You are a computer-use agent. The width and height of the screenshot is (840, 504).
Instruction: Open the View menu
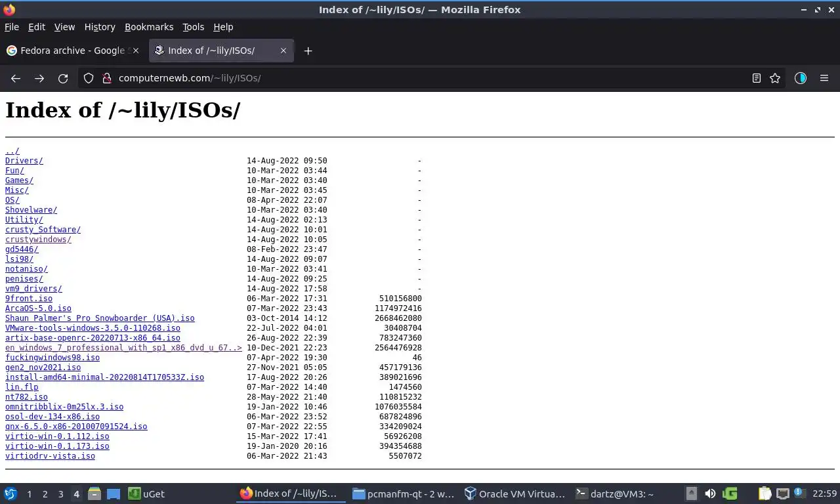(x=64, y=27)
